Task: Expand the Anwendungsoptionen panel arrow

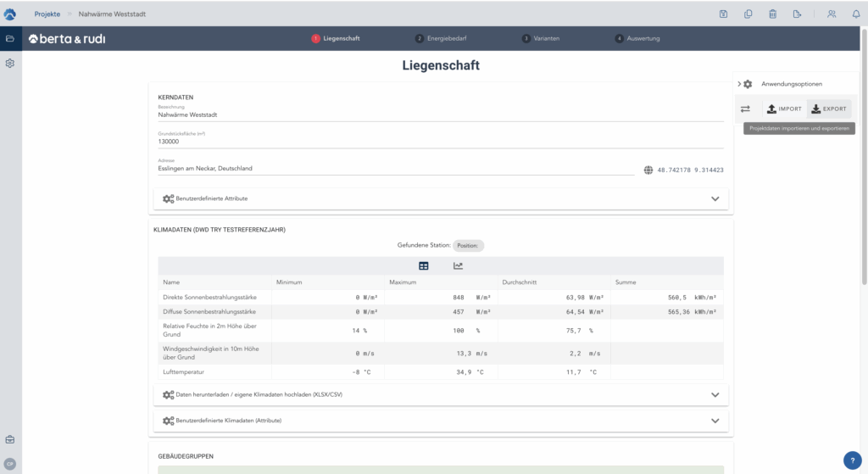Action: 739,84
